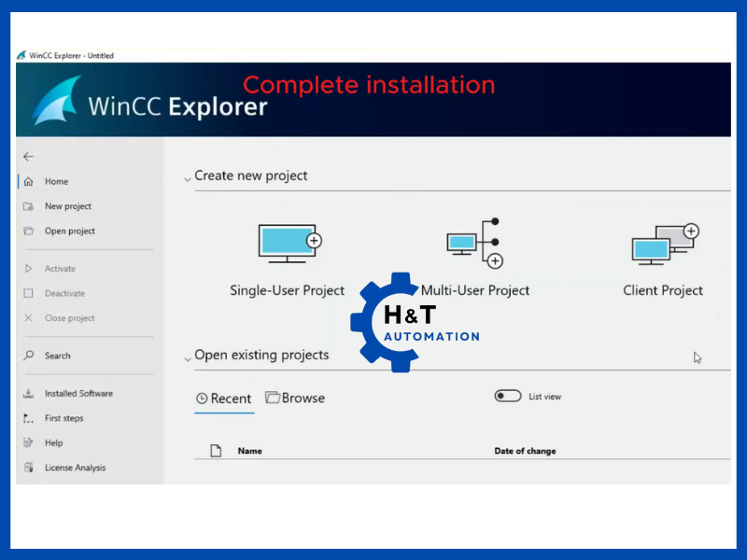Collapse the Create new project section

pos(188,177)
